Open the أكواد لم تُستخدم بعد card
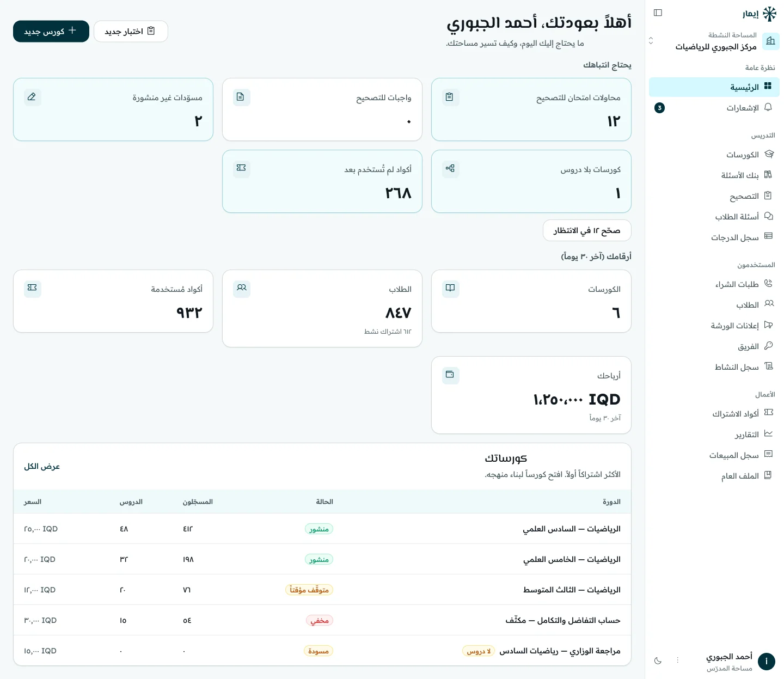The image size is (784, 679). [x=322, y=181]
